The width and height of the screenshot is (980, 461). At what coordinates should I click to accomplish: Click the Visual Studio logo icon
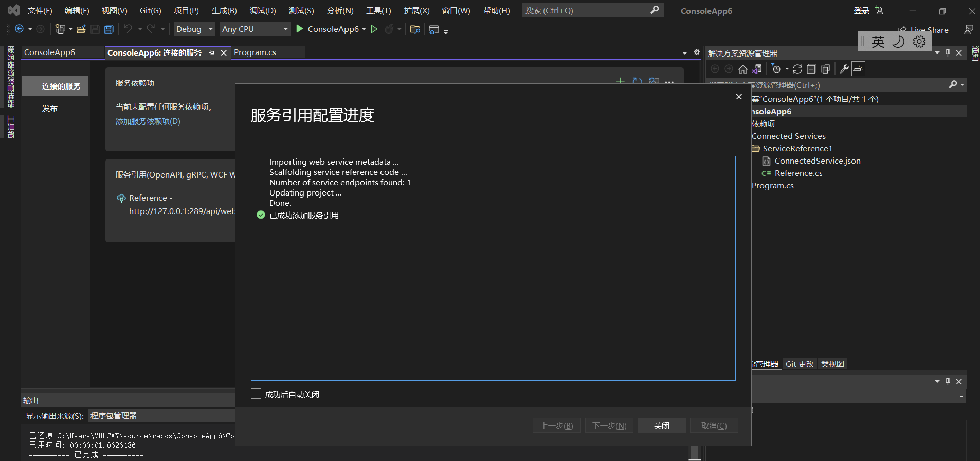tap(14, 10)
